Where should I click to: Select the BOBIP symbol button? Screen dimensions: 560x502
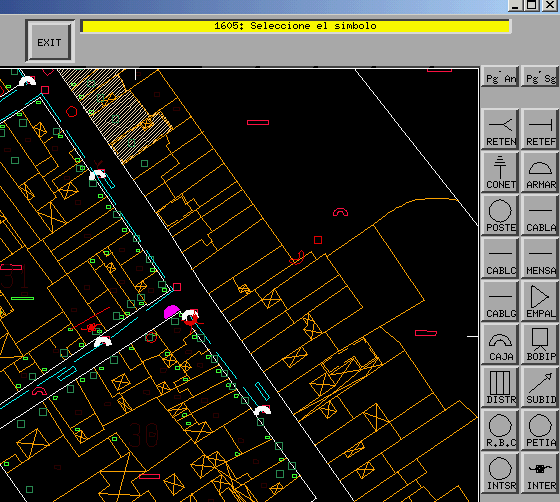(540, 344)
